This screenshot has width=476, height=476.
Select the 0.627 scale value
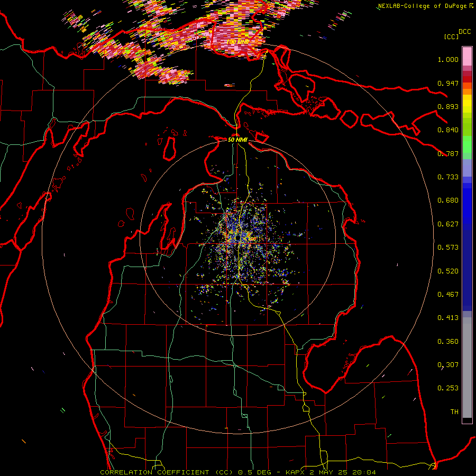pos(448,224)
